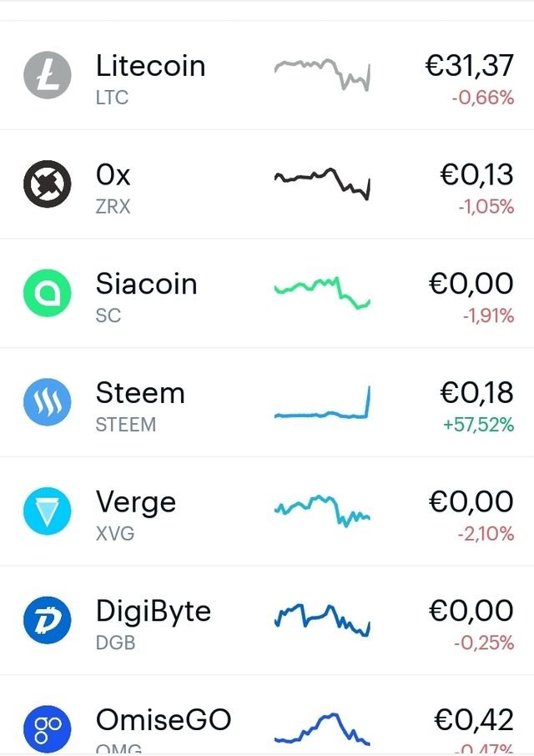The image size is (534, 756).
Task: Open the 0x price sparkline chart
Action: coord(322,181)
